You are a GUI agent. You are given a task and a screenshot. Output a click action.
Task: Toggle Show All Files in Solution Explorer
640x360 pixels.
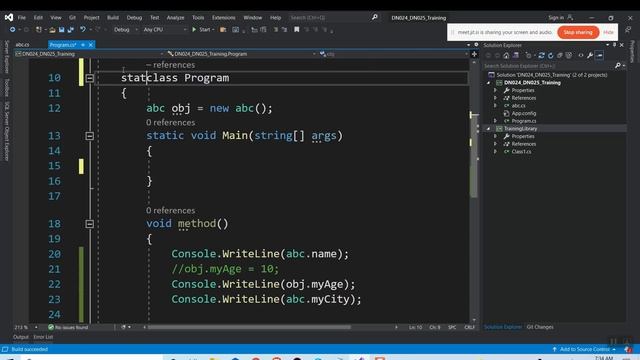pyautogui.click(x=569, y=56)
